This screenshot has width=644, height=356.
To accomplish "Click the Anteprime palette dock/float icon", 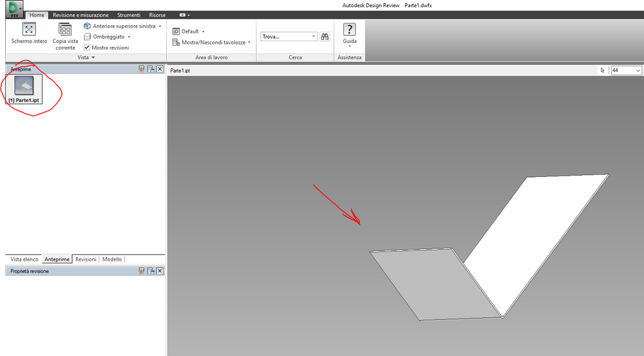I will [151, 70].
